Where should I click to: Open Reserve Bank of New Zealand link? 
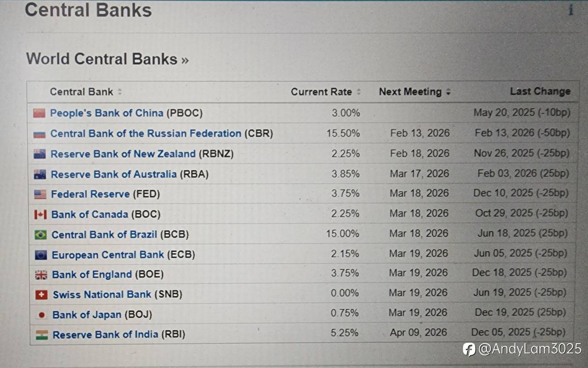pos(123,154)
